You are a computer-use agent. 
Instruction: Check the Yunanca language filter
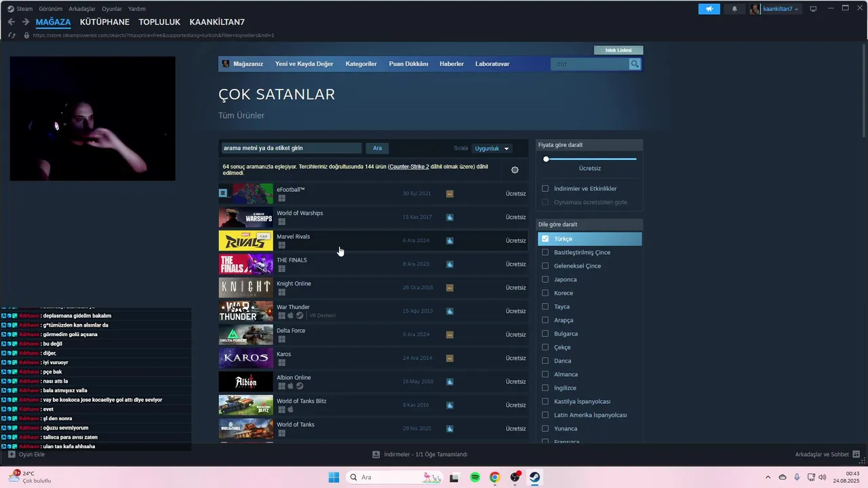click(545, 428)
